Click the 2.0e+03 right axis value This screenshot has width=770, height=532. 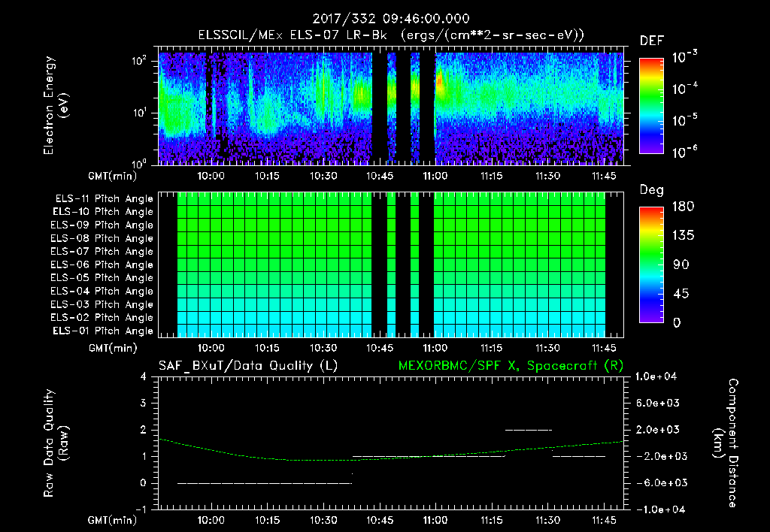(x=658, y=429)
